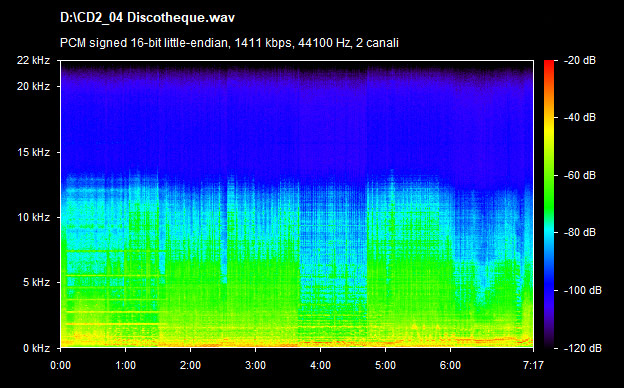Click the 20 kHz frequency axis label
Image resolution: width=624 pixels, height=388 pixels.
point(33,86)
